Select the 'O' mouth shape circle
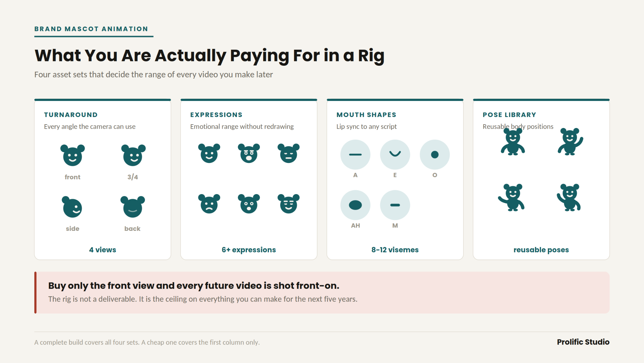 tap(435, 154)
